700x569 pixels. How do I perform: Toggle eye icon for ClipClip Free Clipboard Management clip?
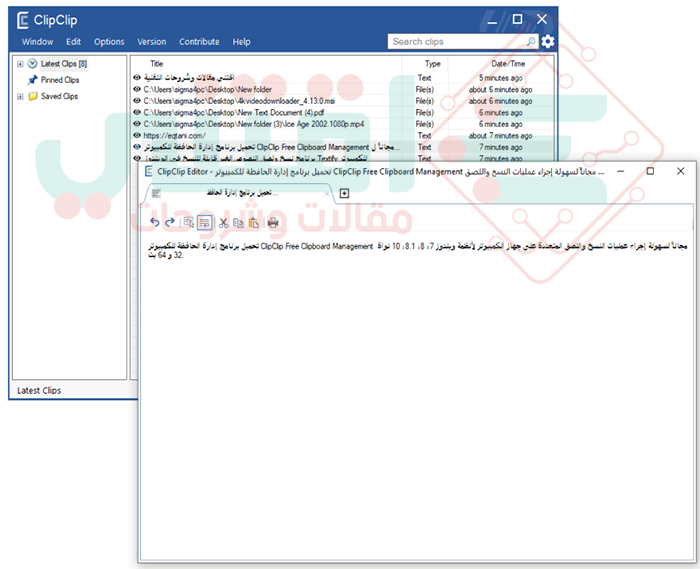[137, 147]
